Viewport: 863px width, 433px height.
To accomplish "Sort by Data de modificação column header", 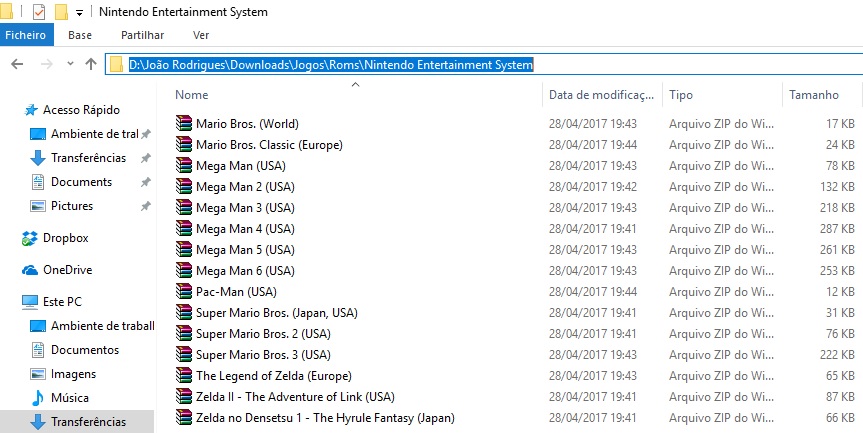I will (602, 95).
